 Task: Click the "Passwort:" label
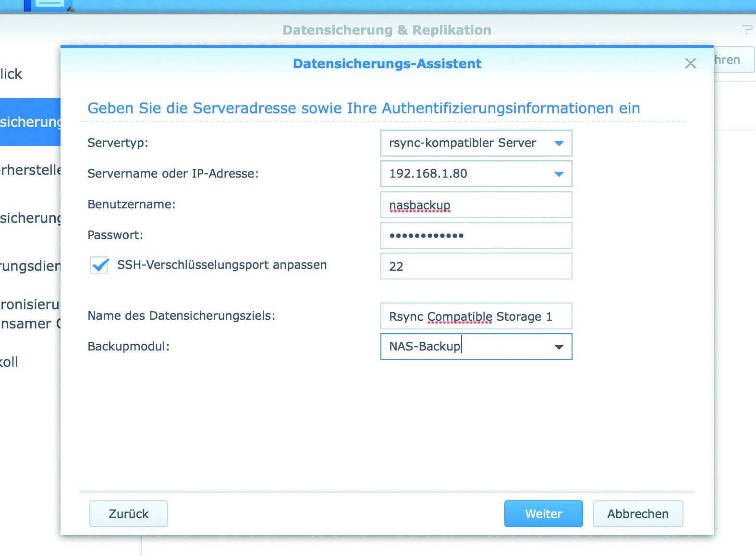[115, 235]
